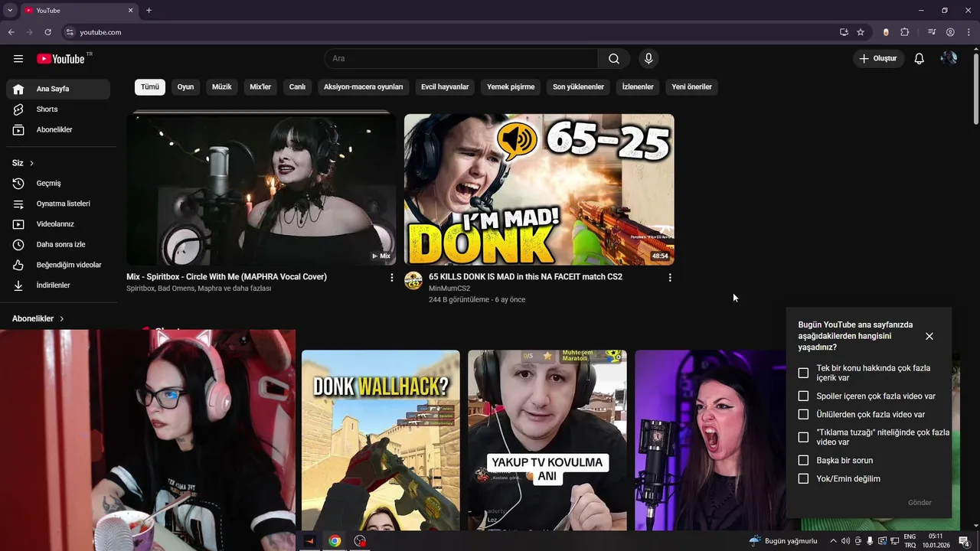Open the Chrome profile icon
The width and height of the screenshot is (980, 551).
950,32
